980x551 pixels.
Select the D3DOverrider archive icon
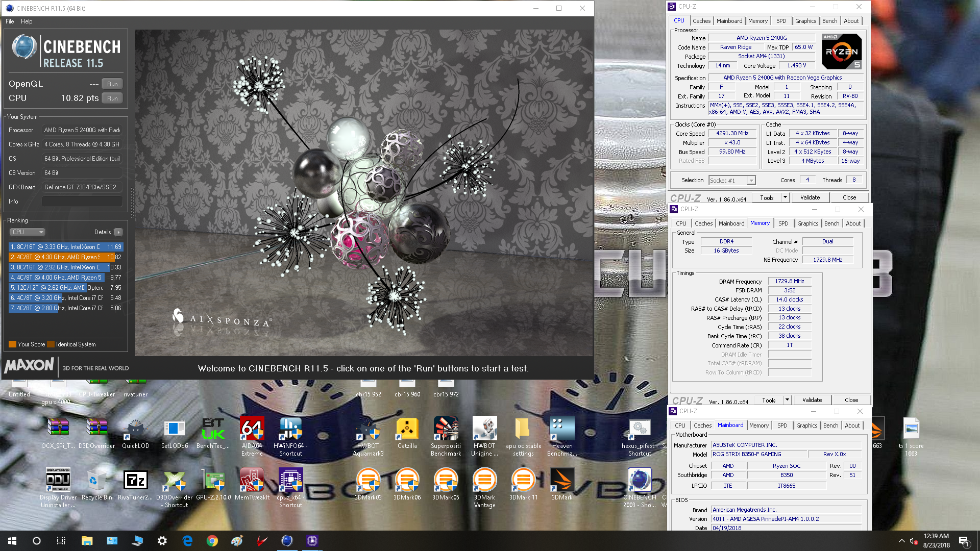tap(96, 434)
